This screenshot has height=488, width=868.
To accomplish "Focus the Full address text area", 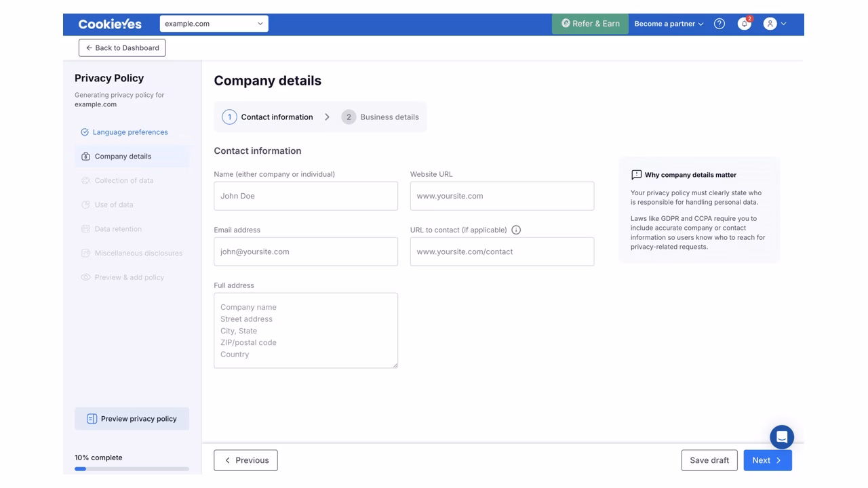I will 306,331.
